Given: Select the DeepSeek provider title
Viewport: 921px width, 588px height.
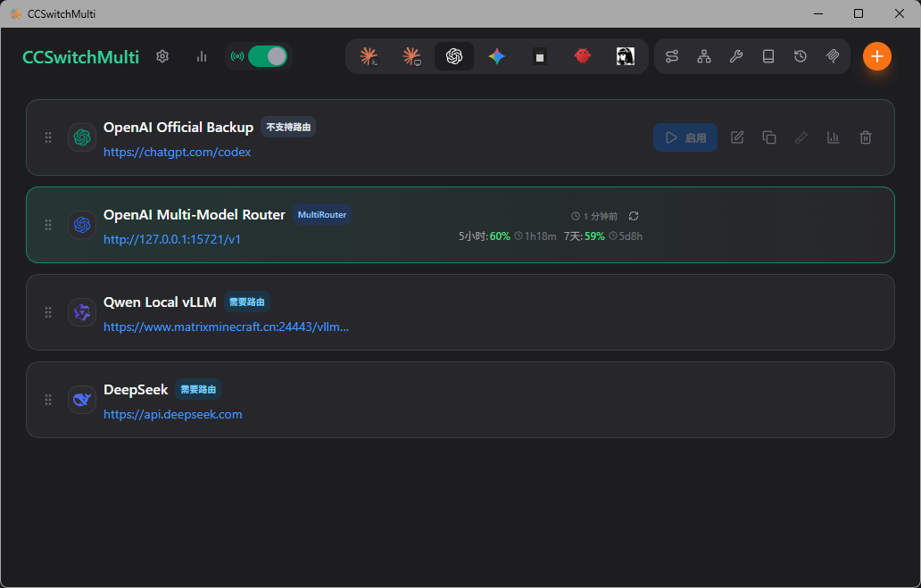Looking at the screenshot, I should 136,390.
